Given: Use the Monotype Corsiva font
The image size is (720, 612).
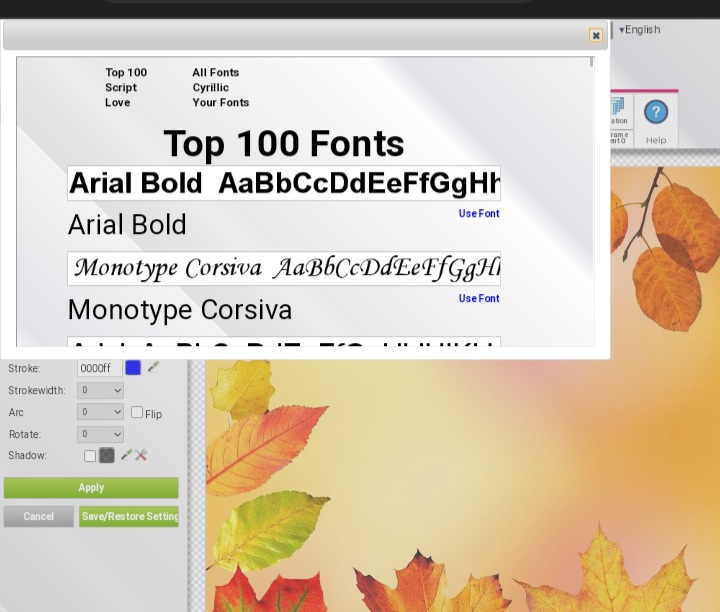Looking at the screenshot, I should (479, 299).
